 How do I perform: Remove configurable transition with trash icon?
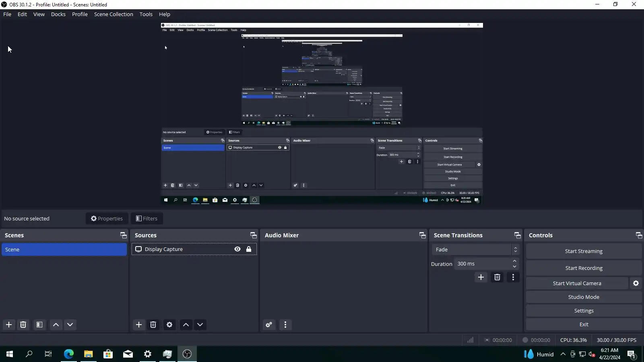click(x=497, y=277)
